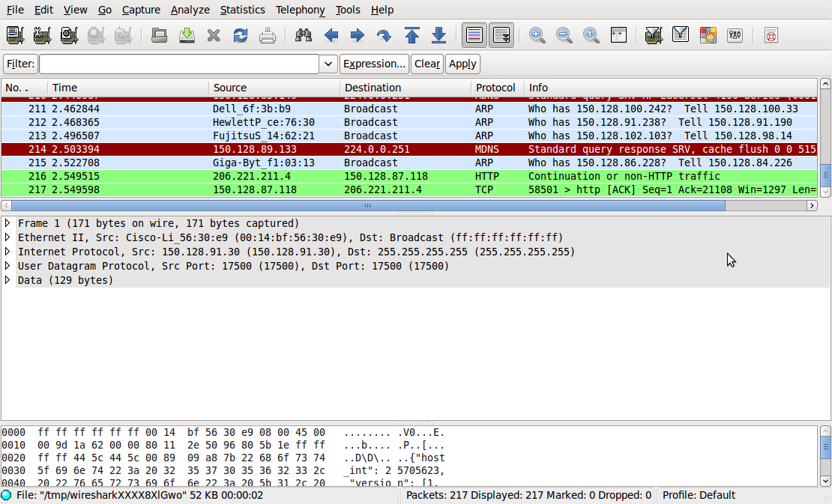832x504 pixels.
Task: Click the Find Packet binoculars icon
Action: coord(304,35)
